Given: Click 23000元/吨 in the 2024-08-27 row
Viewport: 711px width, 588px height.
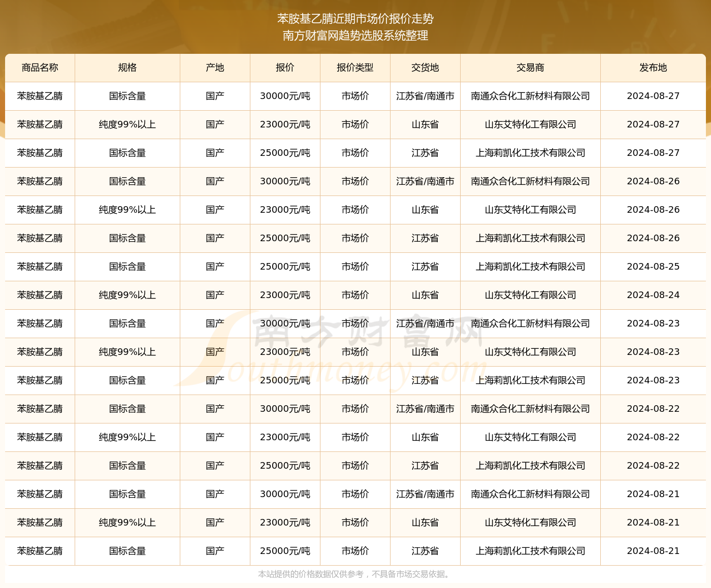Looking at the screenshot, I should click(285, 124).
